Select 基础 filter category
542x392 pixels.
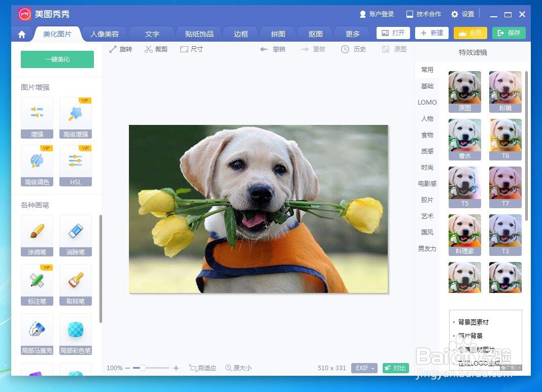tap(427, 86)
